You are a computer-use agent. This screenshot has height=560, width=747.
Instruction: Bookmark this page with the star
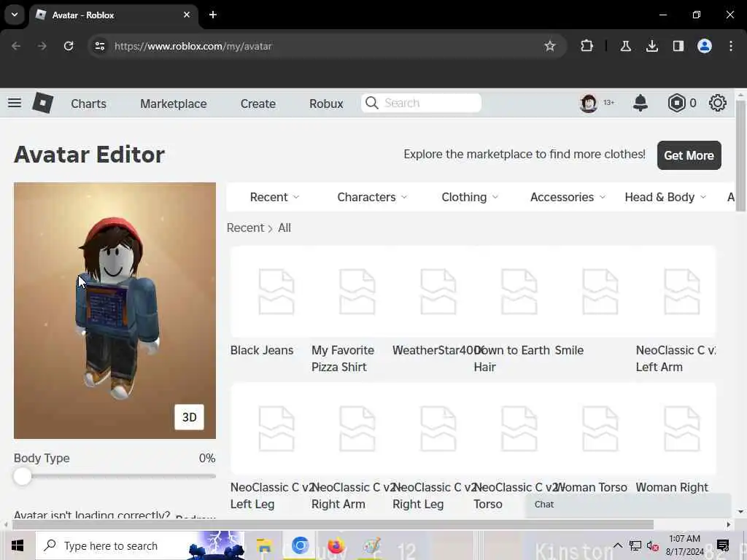point(550,46)
